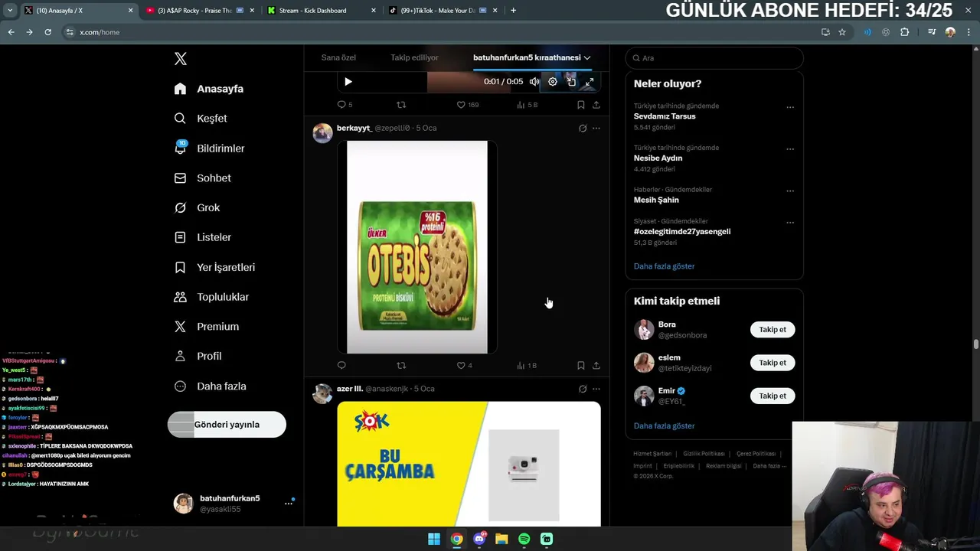Open more options on berkayyt_ post
The width and height of the screenshot is (980, 551).
tap(596, 129)
